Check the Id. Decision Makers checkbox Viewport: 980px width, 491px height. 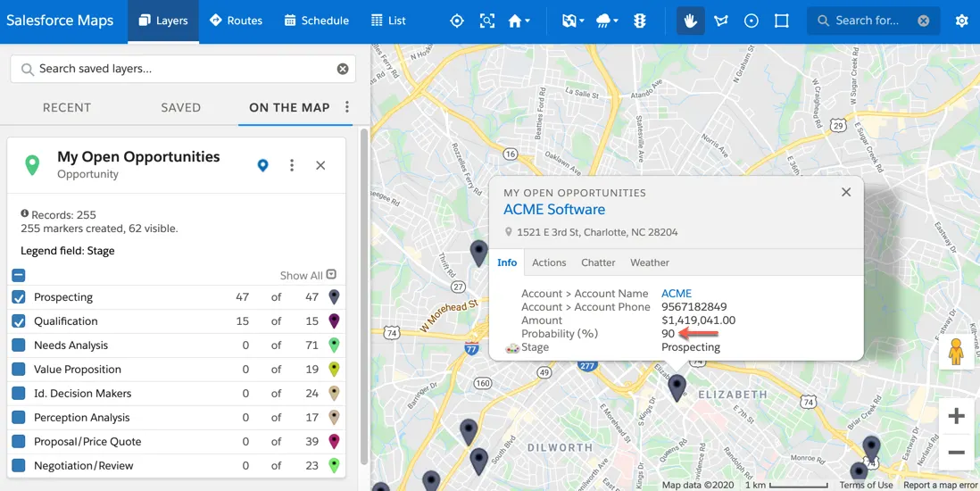[19, 394]
